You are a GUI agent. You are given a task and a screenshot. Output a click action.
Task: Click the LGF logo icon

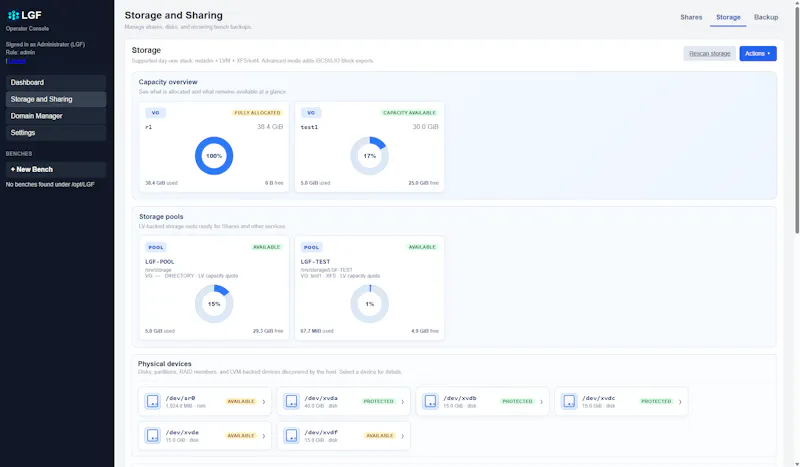[x=13, y=15]
